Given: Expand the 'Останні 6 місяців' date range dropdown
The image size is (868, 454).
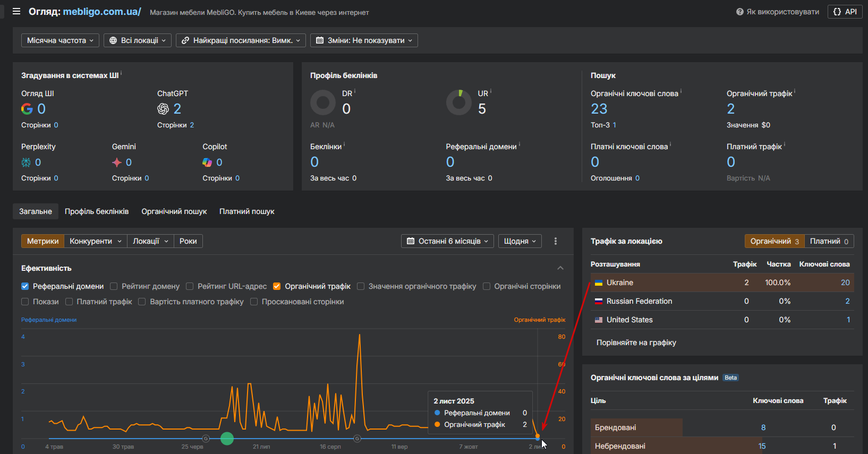Looking at the screenshot, I should pos(447,241).
